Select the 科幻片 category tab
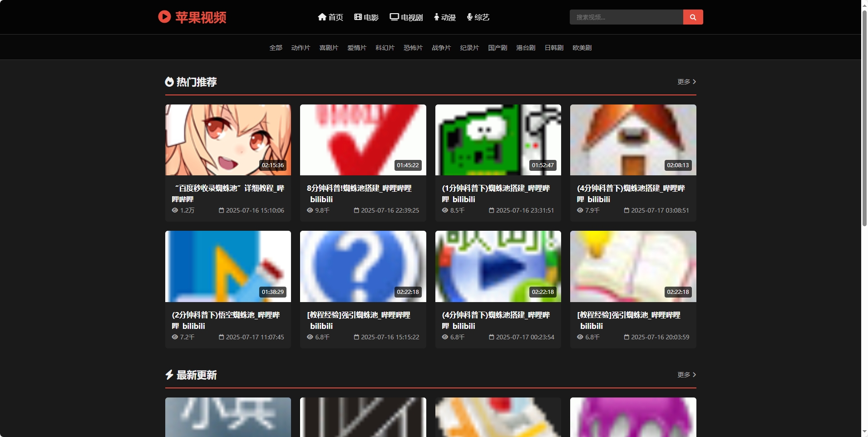 pos(385,48)
